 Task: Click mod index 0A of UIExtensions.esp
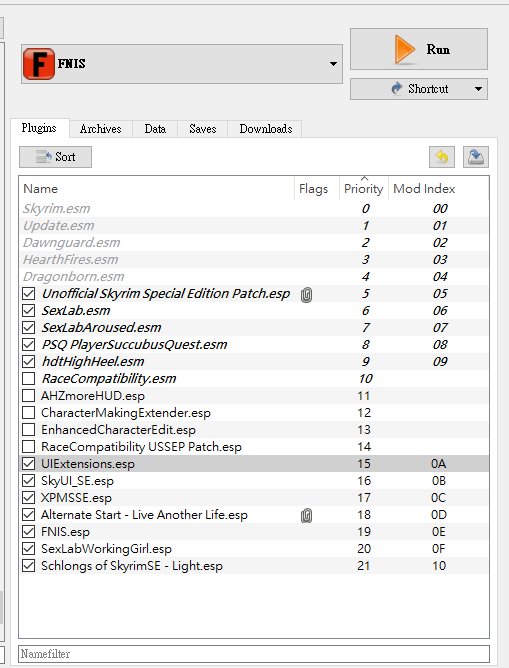[438, 464]
